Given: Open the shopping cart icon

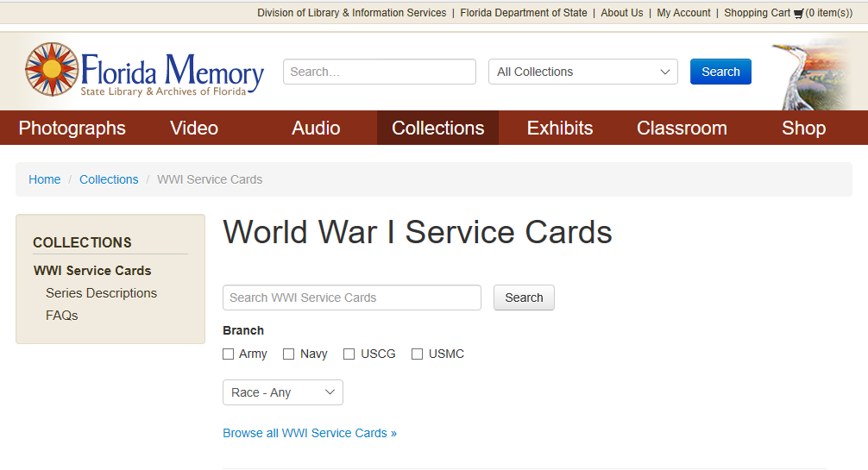Looking at the screenshot, I should pyautogui.click(x=798, y=14).
